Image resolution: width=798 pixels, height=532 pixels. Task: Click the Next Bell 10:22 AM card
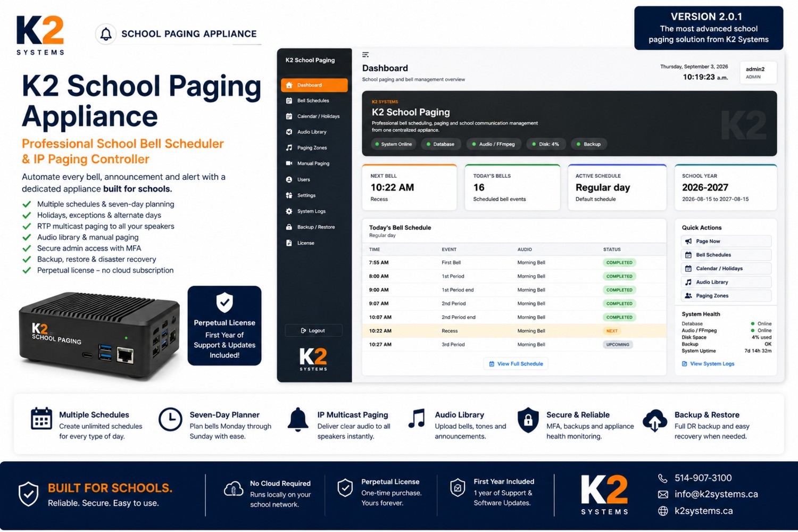(409, 187)
